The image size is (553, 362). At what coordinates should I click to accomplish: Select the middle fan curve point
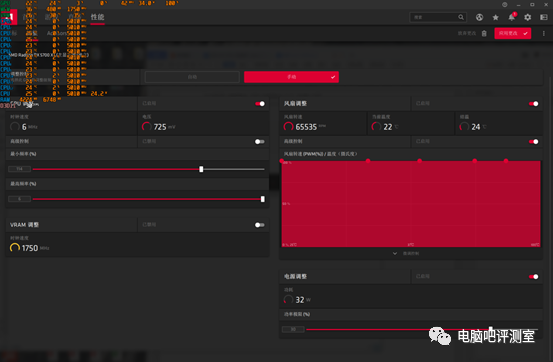[x=419, y=161]
